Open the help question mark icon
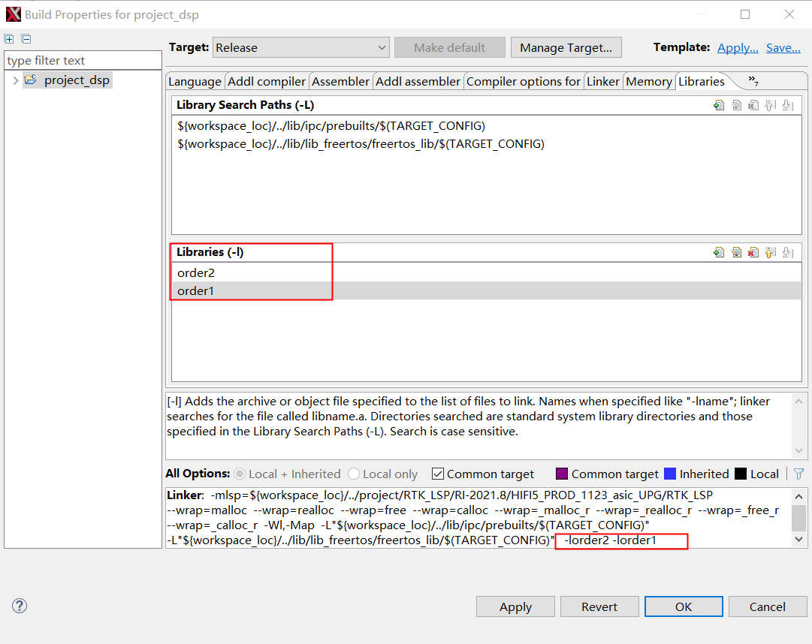Viewport: 812px width, 644px height. 20,606
